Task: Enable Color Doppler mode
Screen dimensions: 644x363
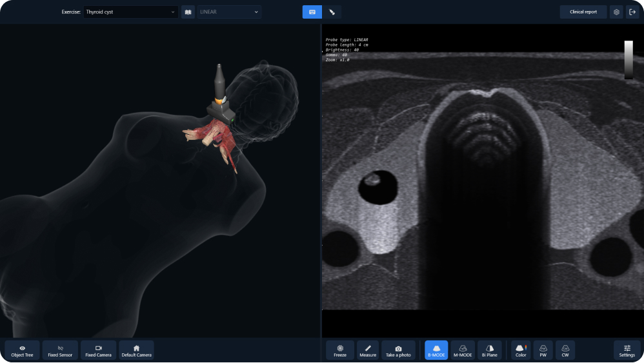Action: (521, 350)
